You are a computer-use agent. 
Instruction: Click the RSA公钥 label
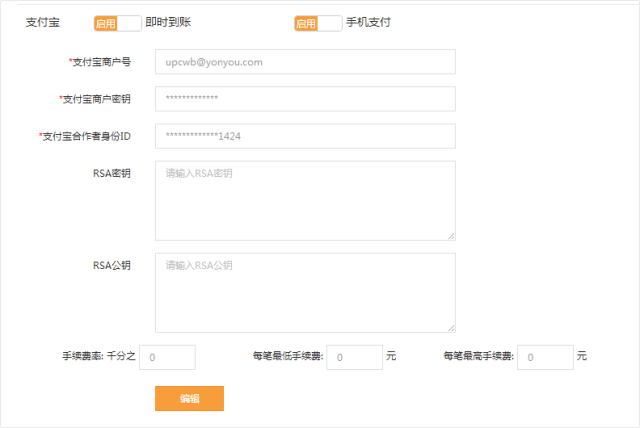[112, 266]
